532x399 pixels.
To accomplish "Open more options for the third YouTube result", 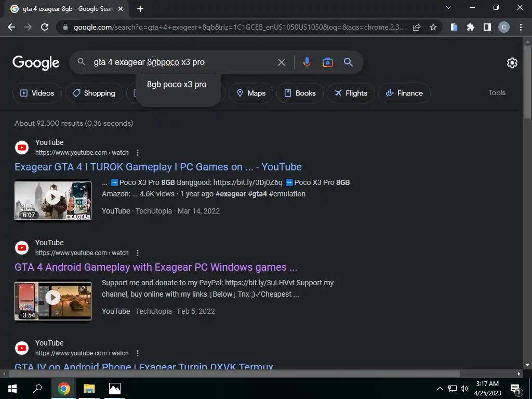I will point(137,353).
